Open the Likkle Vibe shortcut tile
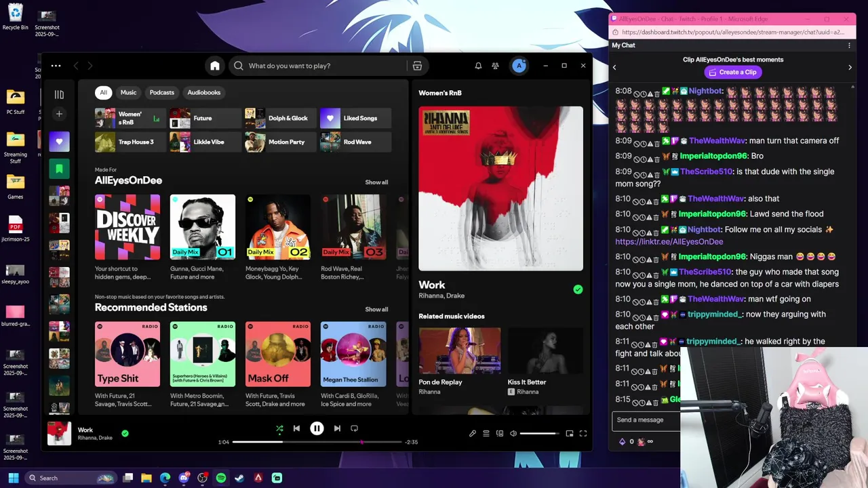This screenshot has width=868, height=488. pyautogui.click(x=205, y=142)
